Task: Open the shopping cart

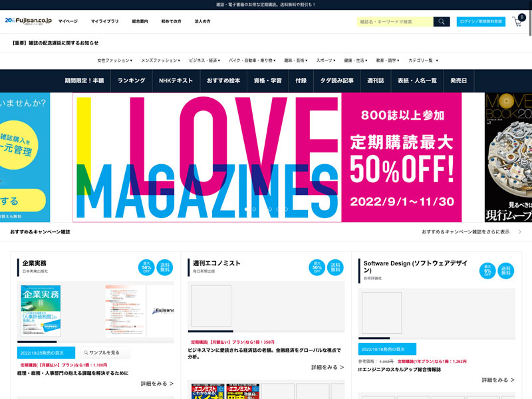Action: point(517,21)
